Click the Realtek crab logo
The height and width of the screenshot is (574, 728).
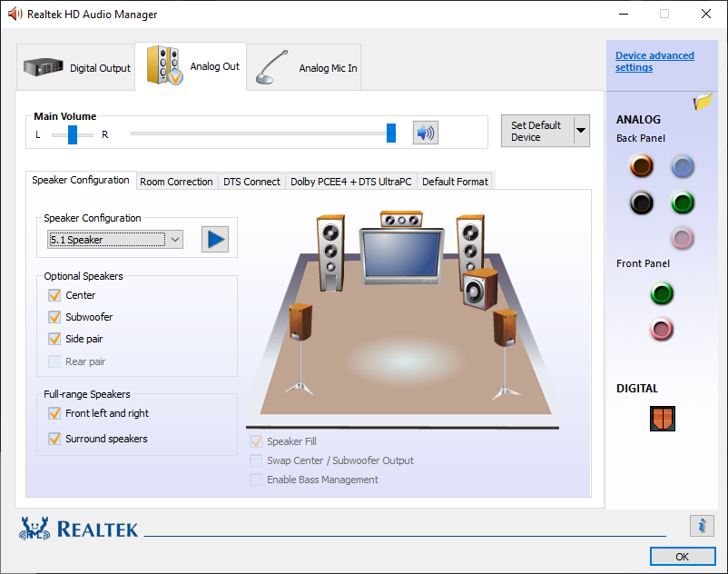[x=34, y=529]
